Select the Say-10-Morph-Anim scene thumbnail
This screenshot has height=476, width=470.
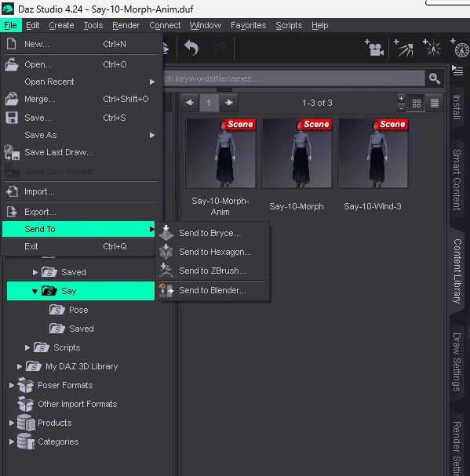click(220, 153)
